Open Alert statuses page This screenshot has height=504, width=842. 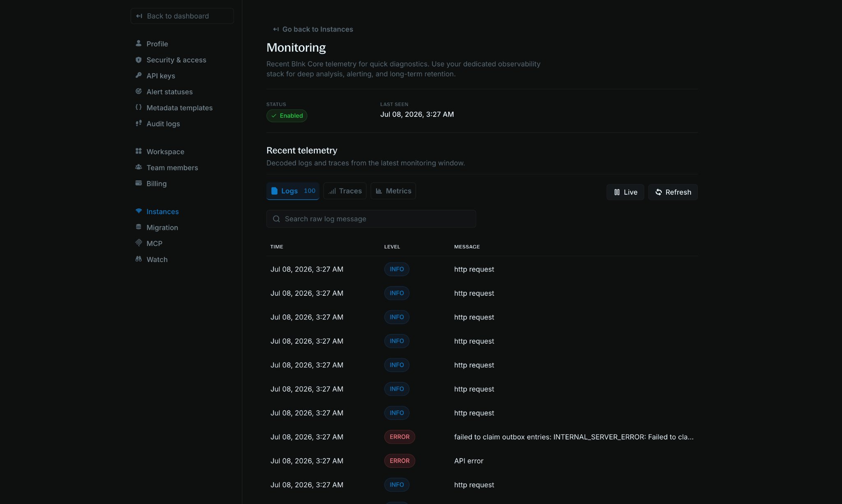[169, 92]
